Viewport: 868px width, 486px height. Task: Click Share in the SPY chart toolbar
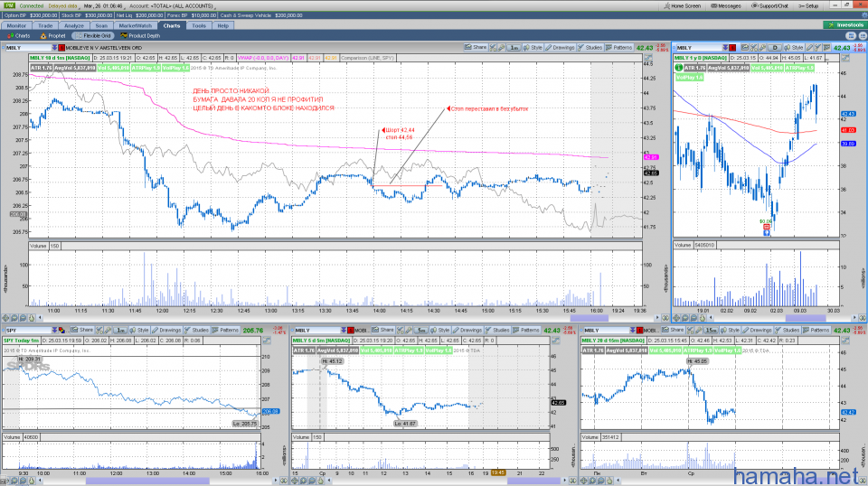click(81, 330)
